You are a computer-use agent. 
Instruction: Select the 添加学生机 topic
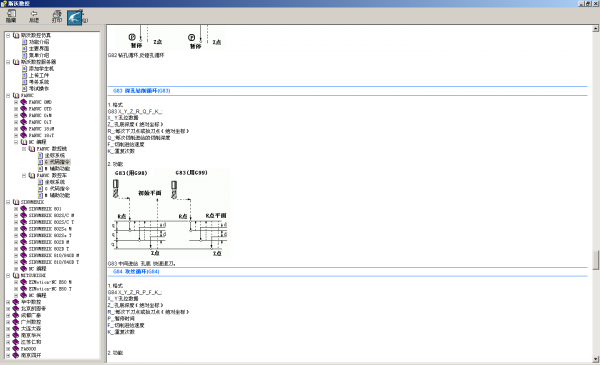(x=41, y=68)
